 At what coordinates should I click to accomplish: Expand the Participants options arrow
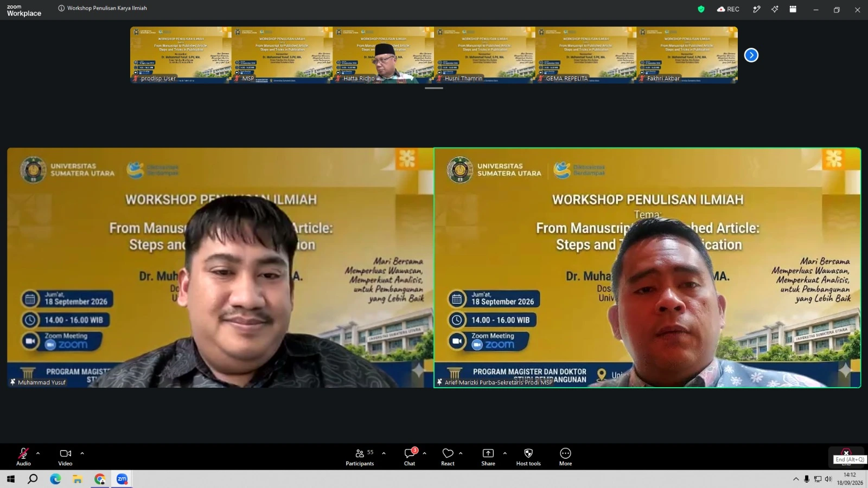tap(384, 453)
